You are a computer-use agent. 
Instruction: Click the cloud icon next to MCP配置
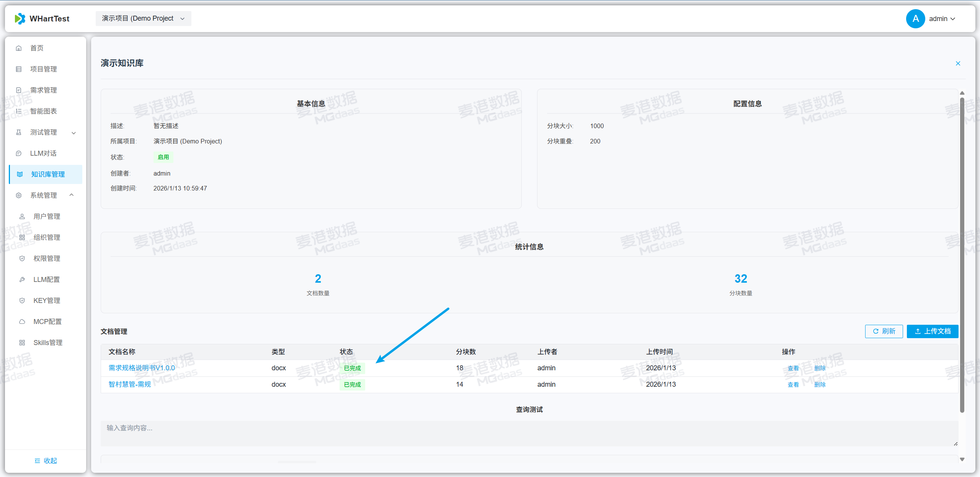click(22, 322)
